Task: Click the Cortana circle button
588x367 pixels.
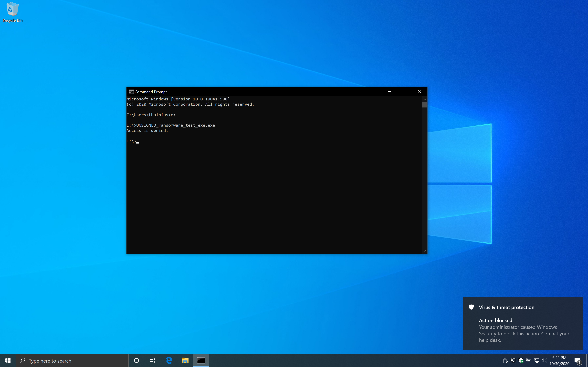Action: [136, 360]
